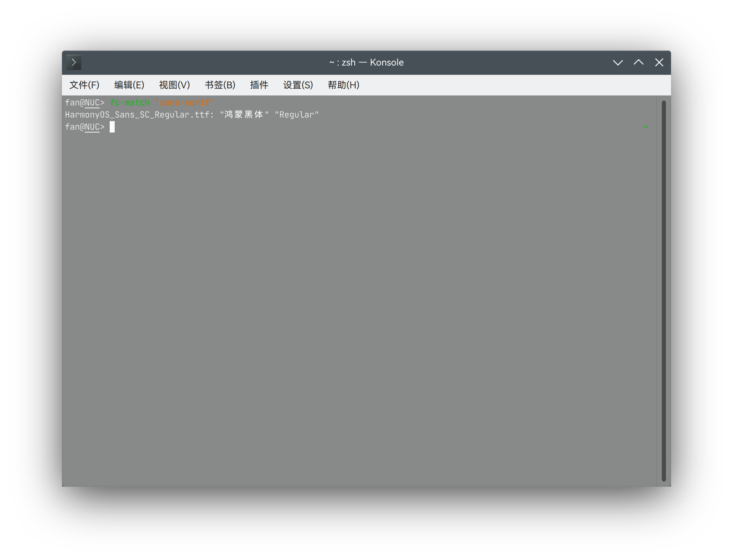The image size is (733, 560).
Task: Click the vertical terminal scrollbar
Action: pyautogui.click(x=664, y=291)
